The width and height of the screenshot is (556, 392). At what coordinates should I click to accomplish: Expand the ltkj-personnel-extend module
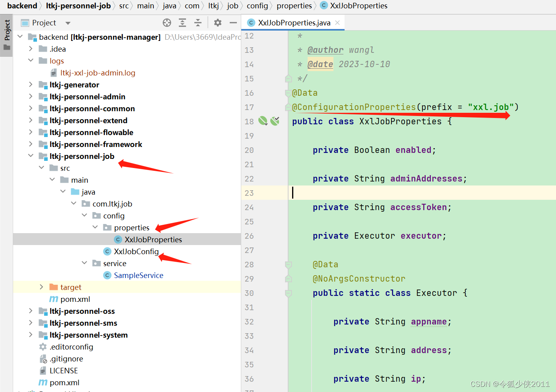click(x=31, y=120)
